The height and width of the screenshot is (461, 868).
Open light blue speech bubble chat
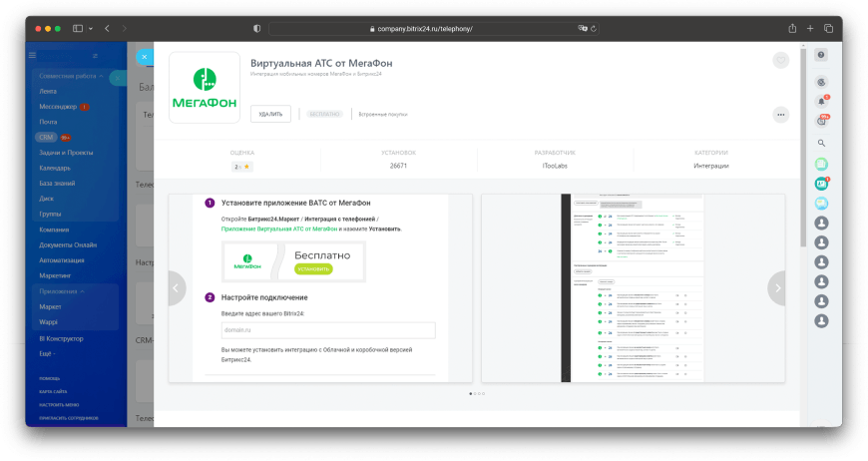[821, 204]
